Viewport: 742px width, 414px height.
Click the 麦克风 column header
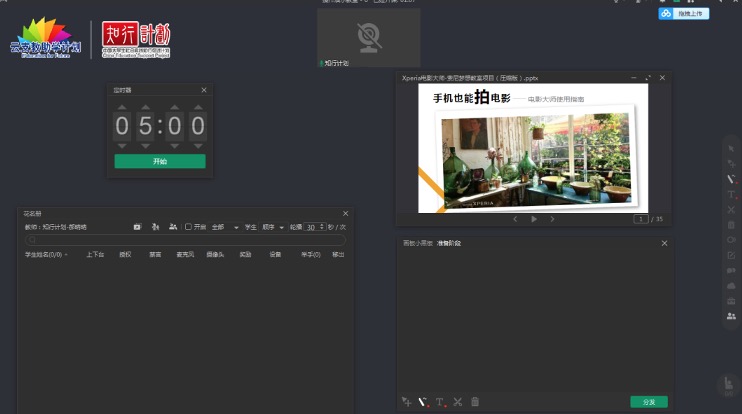click(x=186, y=255)
